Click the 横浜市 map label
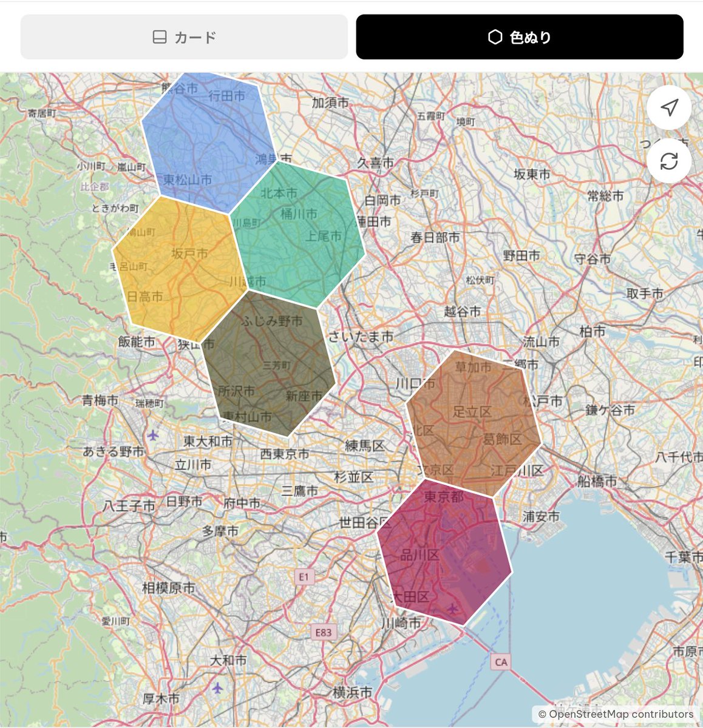The width and height of the screenshot is (703, 728). click(352, 692)
